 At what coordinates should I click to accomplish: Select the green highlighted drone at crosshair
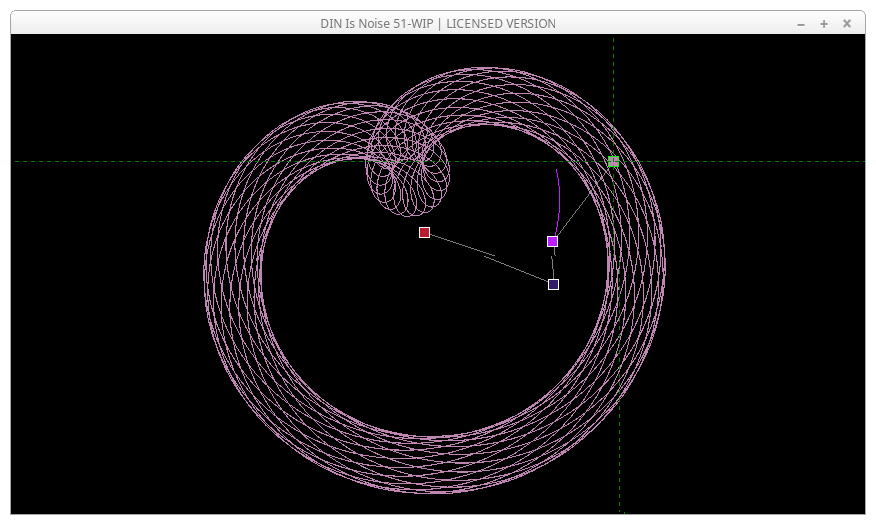[x=613, y=162]
